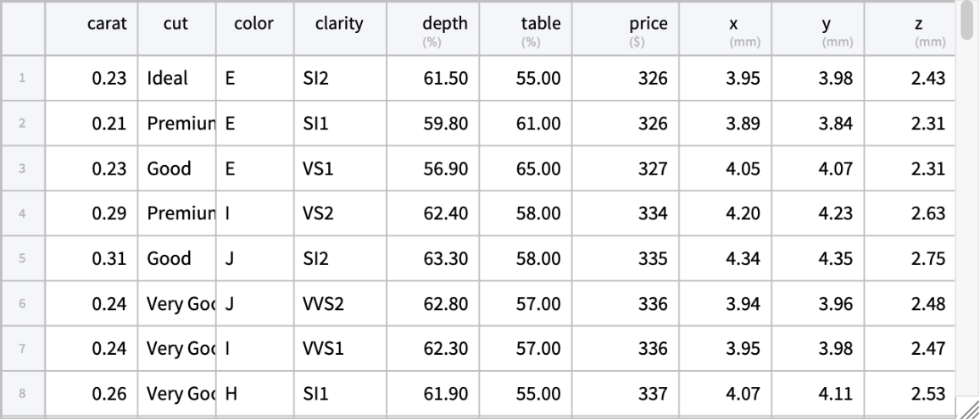Click the carat column header
Viewport: 980px width, 420px height.
tap(107, 25)
